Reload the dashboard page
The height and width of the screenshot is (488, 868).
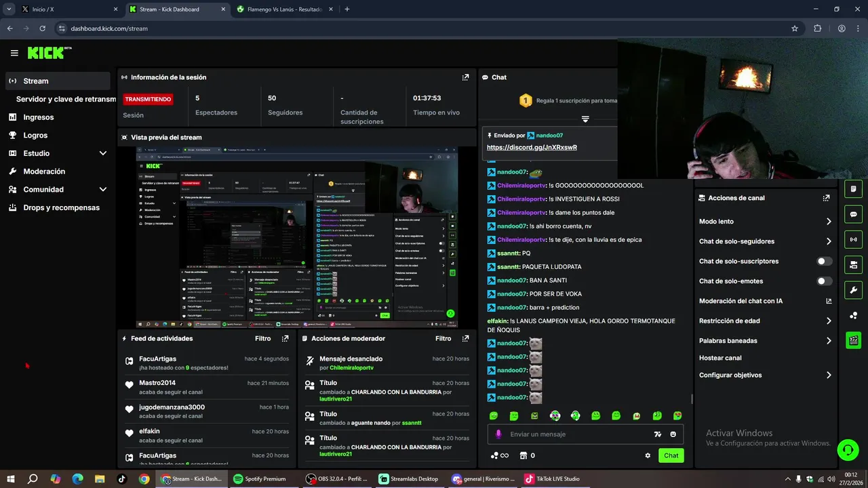pyautogui.click(x=42, y=28)
